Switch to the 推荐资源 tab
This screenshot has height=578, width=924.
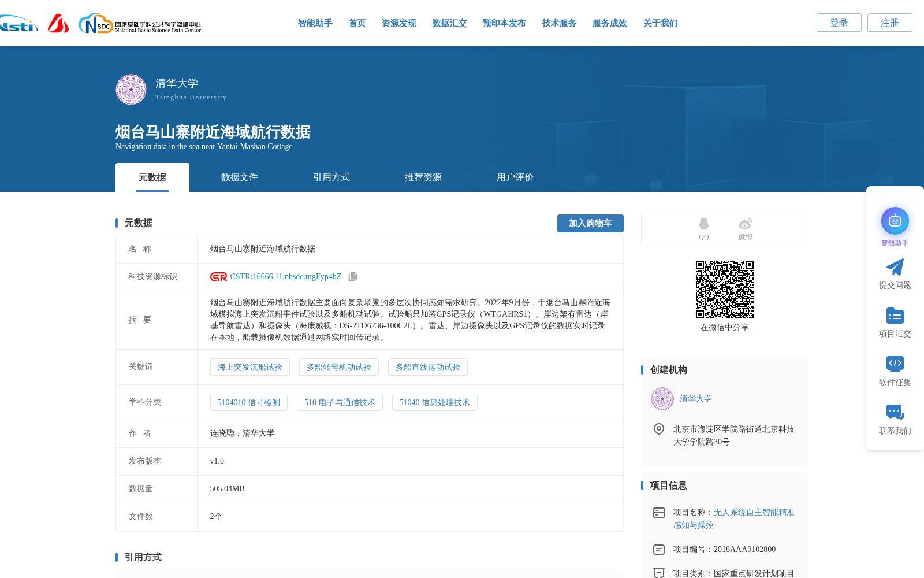[423, 177]
